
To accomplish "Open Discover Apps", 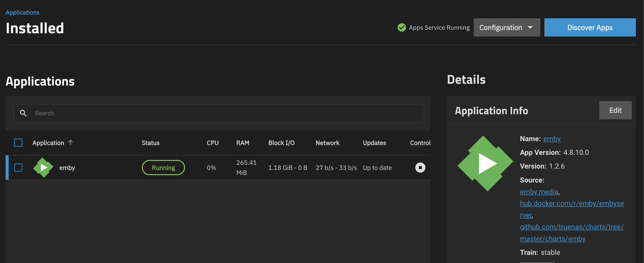I will pos(590,27).
